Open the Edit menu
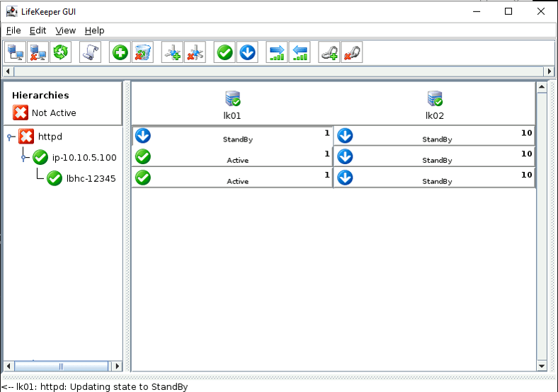Screen dimensions: 558x392 (x=38, y=30)
